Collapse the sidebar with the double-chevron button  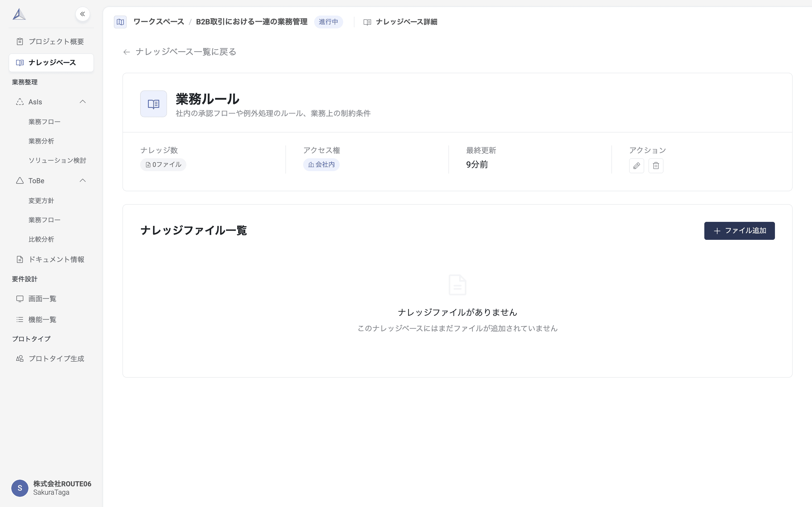pyautogui.click(x=82, y=14)
